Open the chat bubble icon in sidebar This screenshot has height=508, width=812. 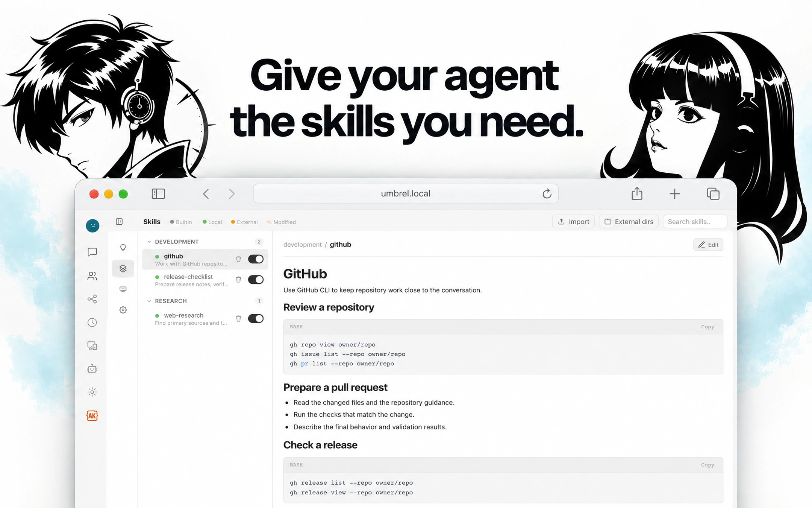pyautogui.click(x=92, y=252)
